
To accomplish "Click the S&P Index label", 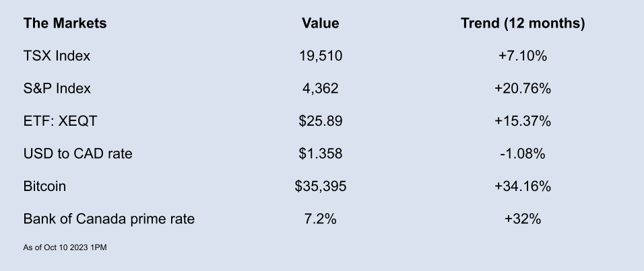I will pyautogui.click(x=57, y=89).
